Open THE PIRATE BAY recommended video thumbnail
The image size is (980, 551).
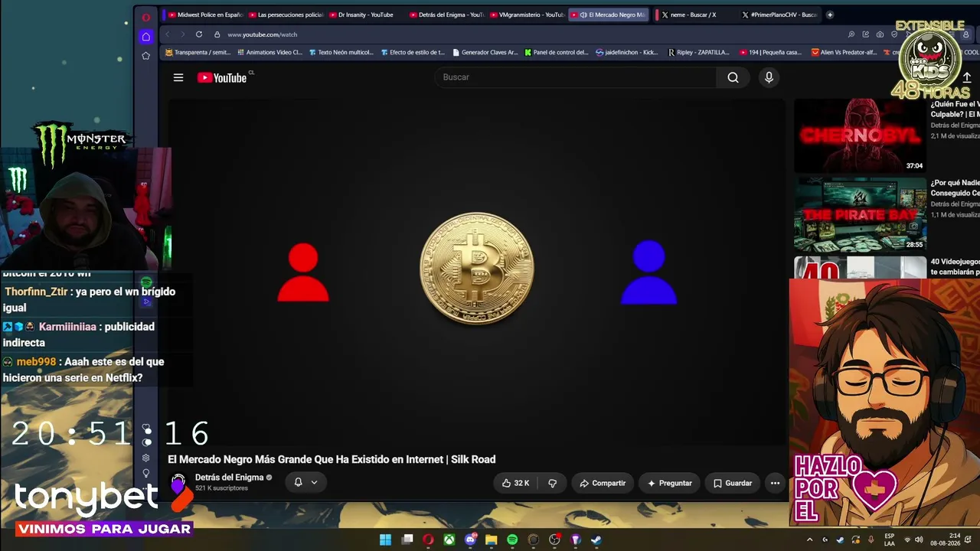pyautogui.click(x=860, y=214)
